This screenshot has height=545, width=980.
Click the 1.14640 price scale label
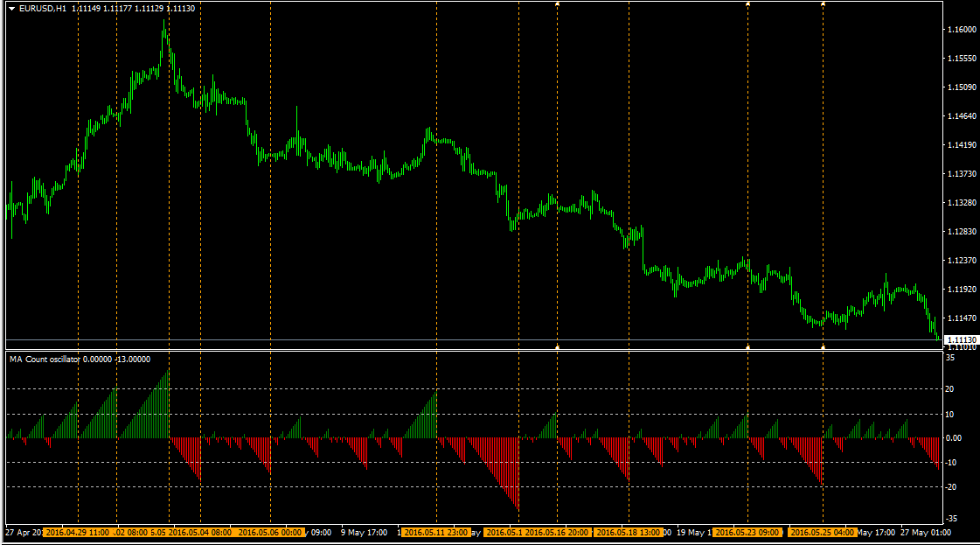tap(962, 116)
